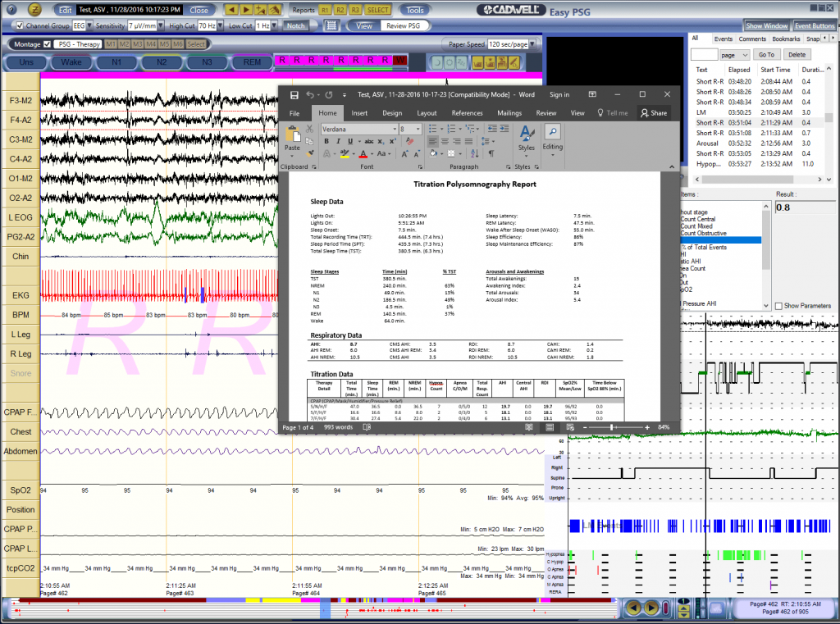Open the High Cut 70 Hz dropdown
The image size is (840, 624).
coord(221,25)
